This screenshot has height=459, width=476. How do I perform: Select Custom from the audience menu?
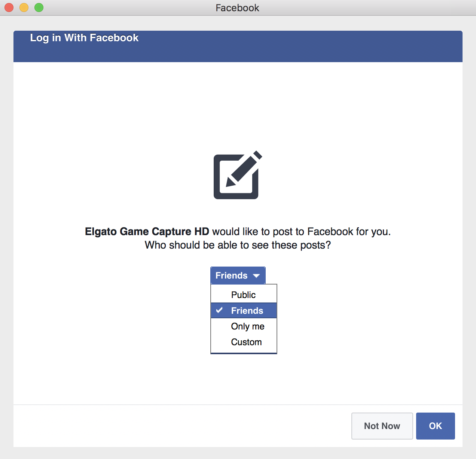(x=246, y=342)
